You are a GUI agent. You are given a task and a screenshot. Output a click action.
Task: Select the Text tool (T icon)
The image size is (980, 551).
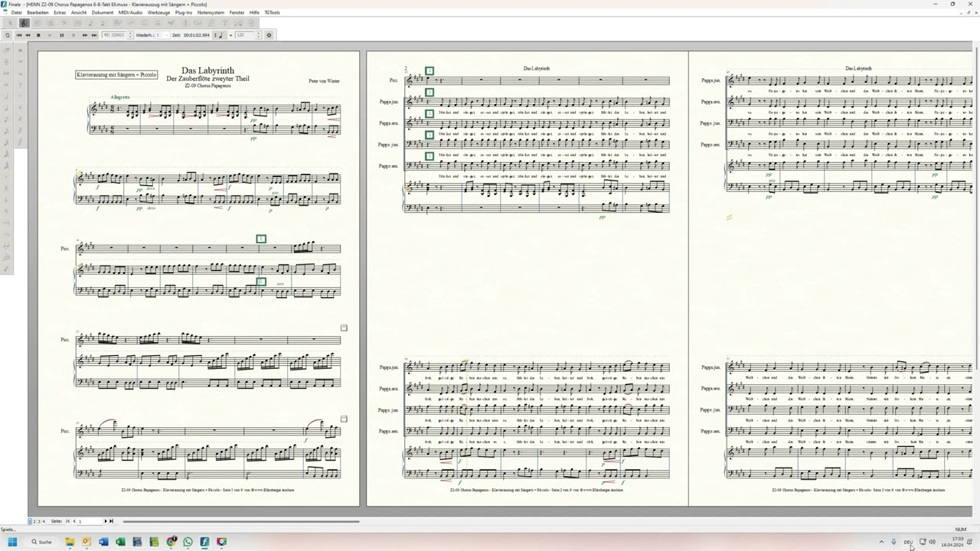click(224, 23)
